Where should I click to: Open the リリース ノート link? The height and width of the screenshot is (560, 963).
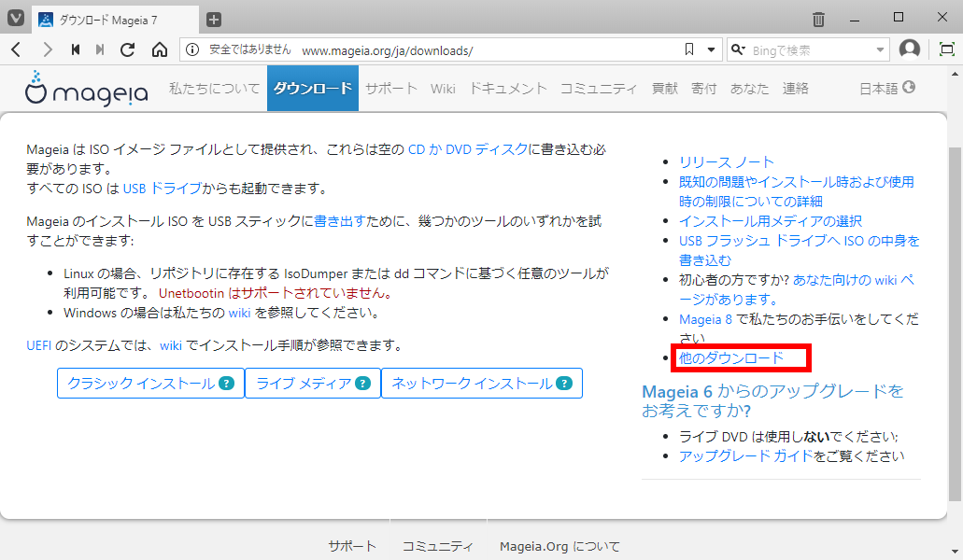[x=726, y=161]
